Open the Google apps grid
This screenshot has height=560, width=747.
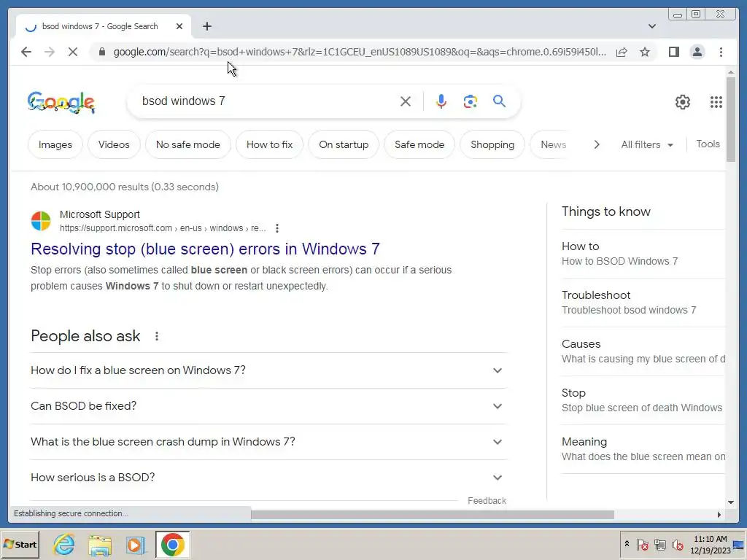716,102
